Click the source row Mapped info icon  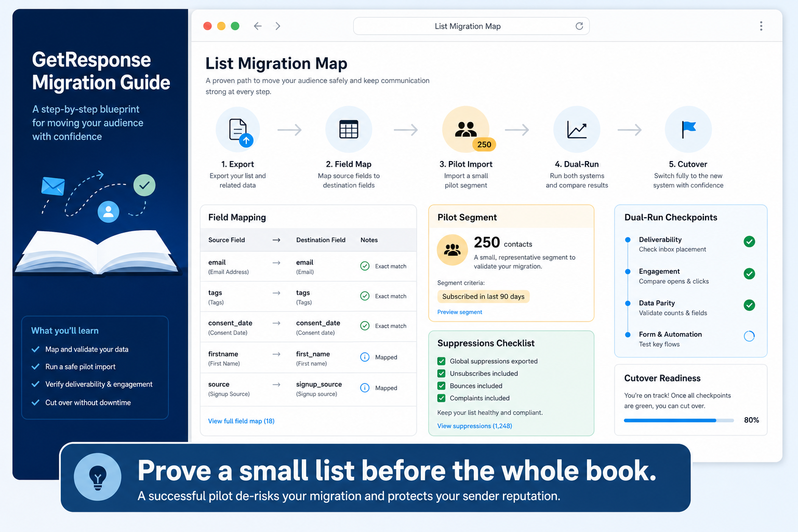[365, 388]
